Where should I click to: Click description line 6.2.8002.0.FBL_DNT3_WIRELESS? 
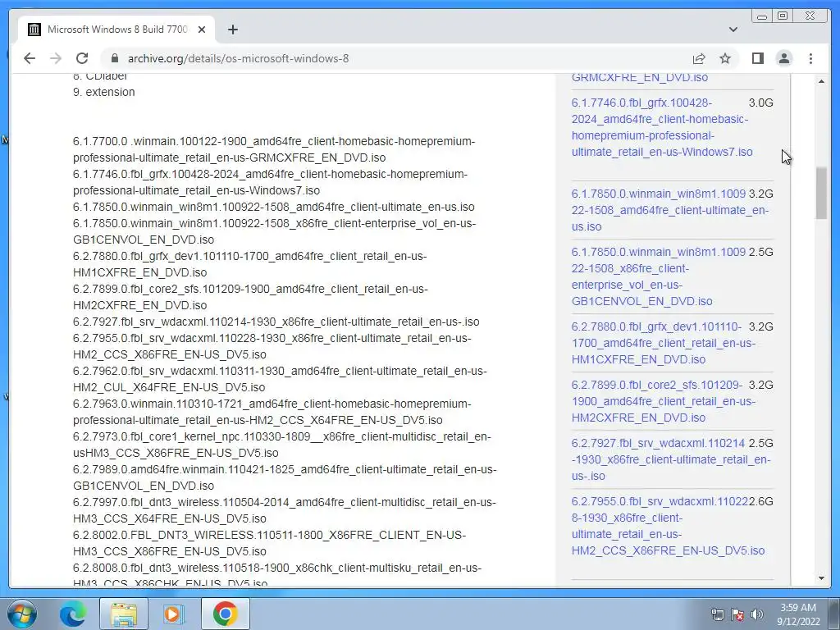[269, 543]
